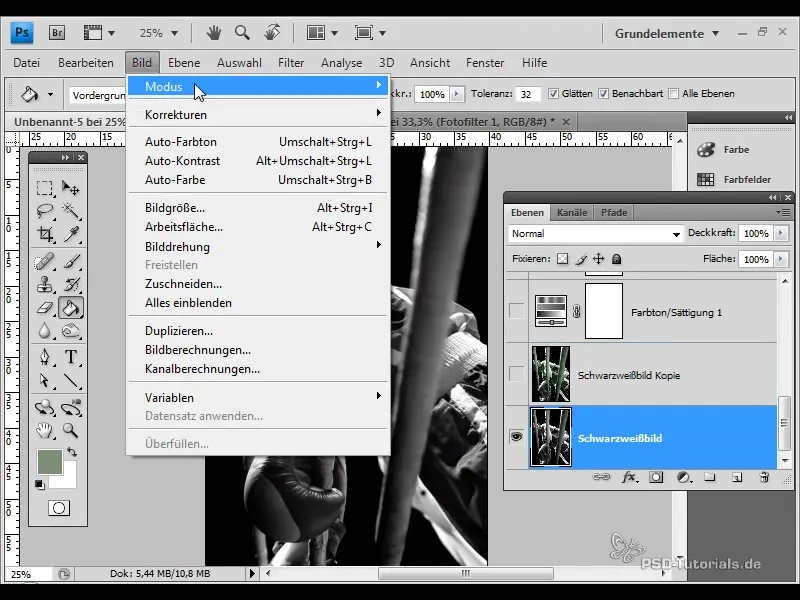
Task: Open the Korrekturen submenu
Action: (x=259, y=115)
